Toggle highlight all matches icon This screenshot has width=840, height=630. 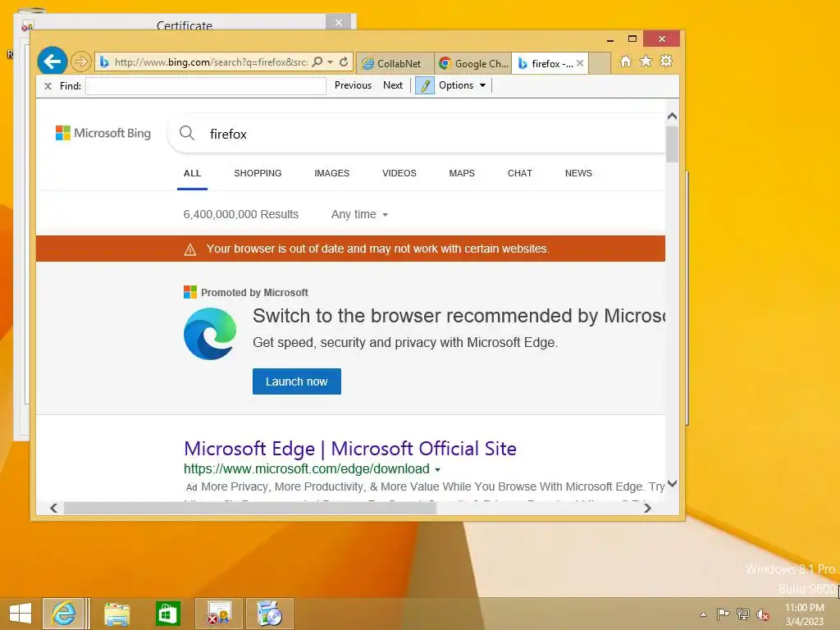425,85
